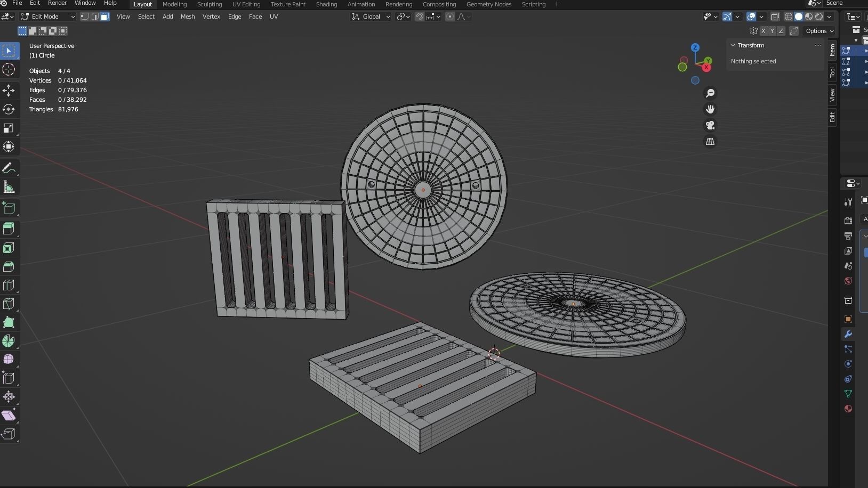Select the Annotate tool
The image size is (868, 488).
[x=9, y=168]
